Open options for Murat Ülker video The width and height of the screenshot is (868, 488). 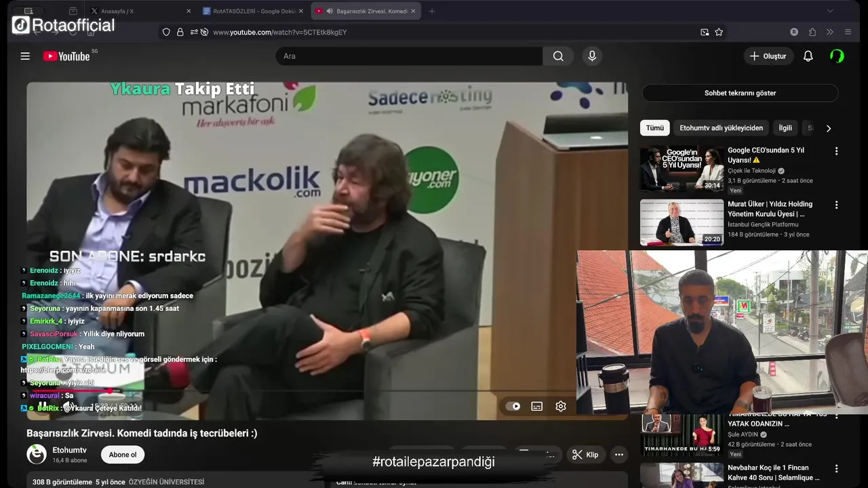point(836,205)
